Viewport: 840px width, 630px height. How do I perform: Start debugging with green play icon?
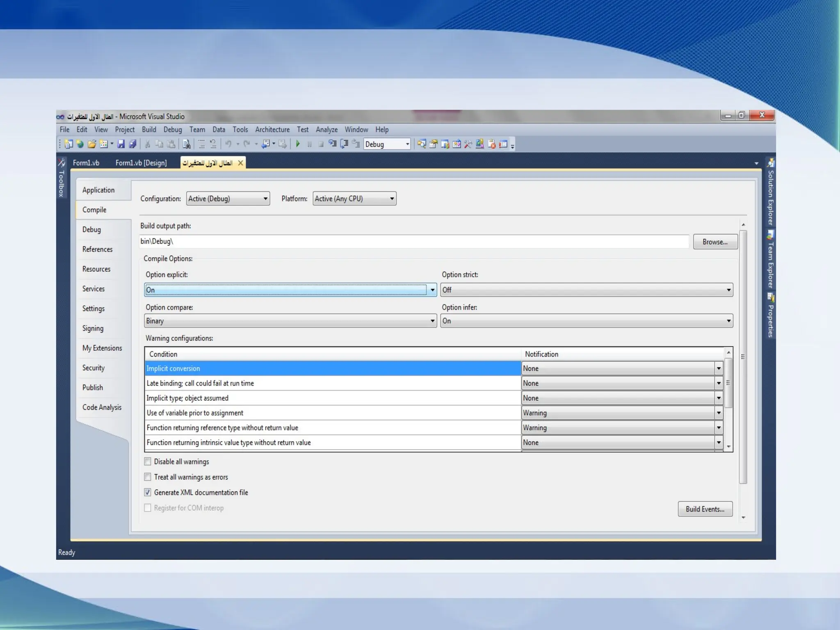click(x=298, y=144)
